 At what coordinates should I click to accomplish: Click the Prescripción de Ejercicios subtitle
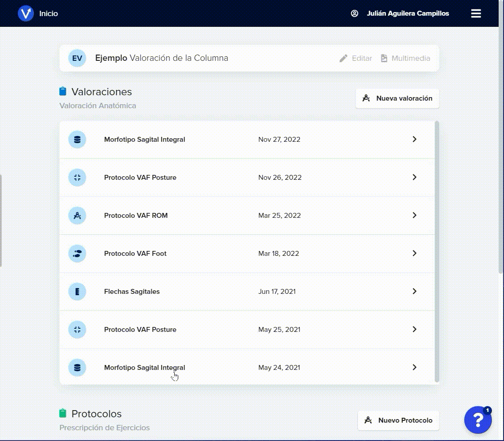[105, 428]
